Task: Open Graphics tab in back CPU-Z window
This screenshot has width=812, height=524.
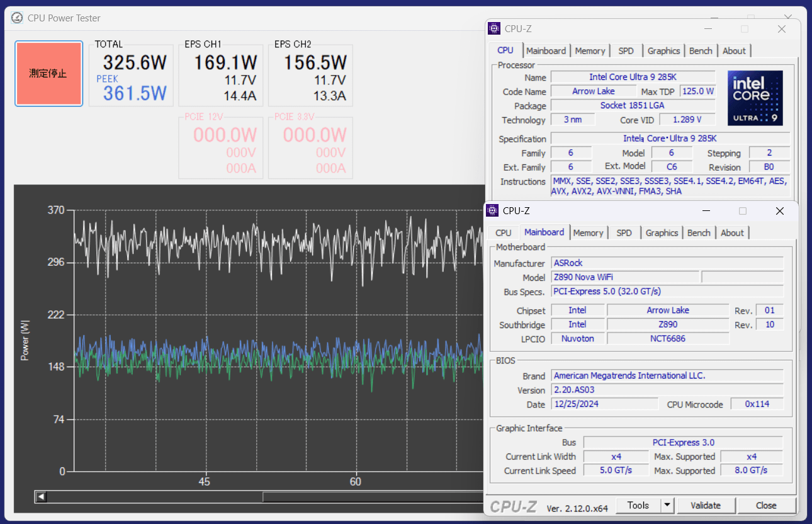Action: 664,51
